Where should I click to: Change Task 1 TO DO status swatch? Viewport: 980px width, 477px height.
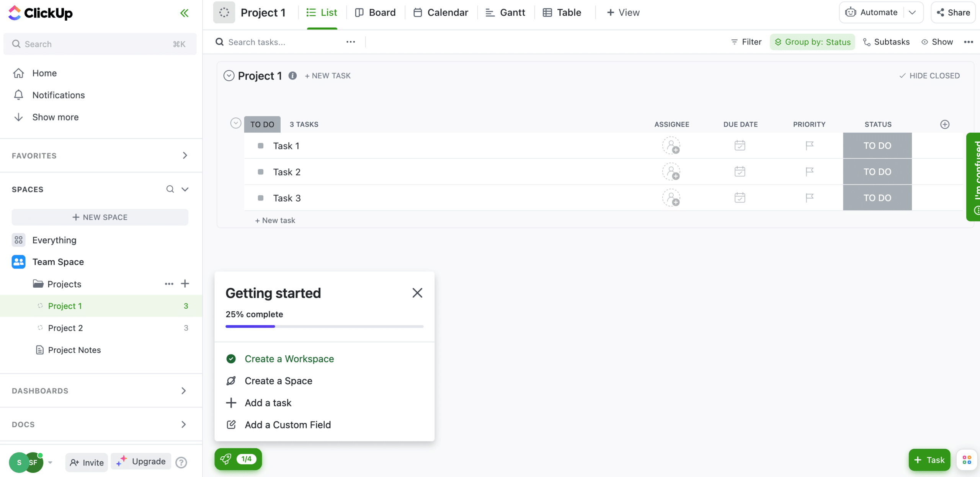(x=877, y=146)
